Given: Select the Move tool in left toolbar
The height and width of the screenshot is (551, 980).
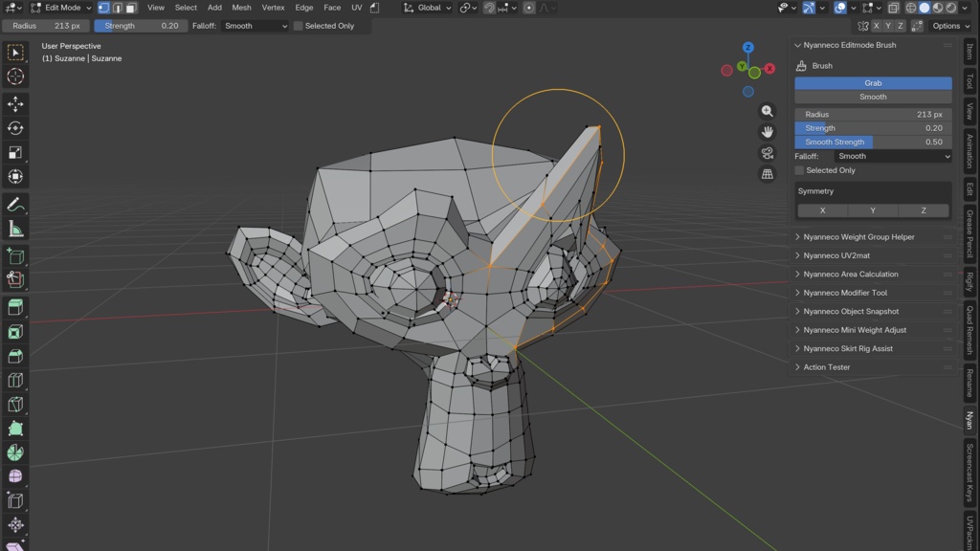Looking at the screenshot, I should point(15,103).
